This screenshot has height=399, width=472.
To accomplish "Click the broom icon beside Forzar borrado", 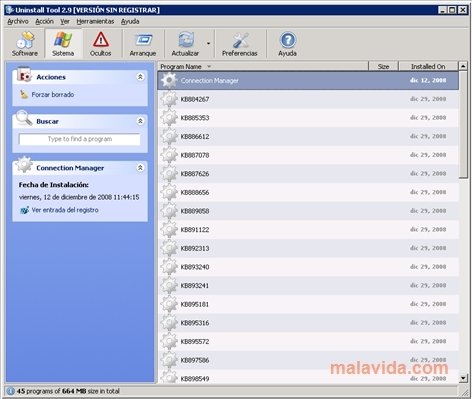I will pos(24,95).
